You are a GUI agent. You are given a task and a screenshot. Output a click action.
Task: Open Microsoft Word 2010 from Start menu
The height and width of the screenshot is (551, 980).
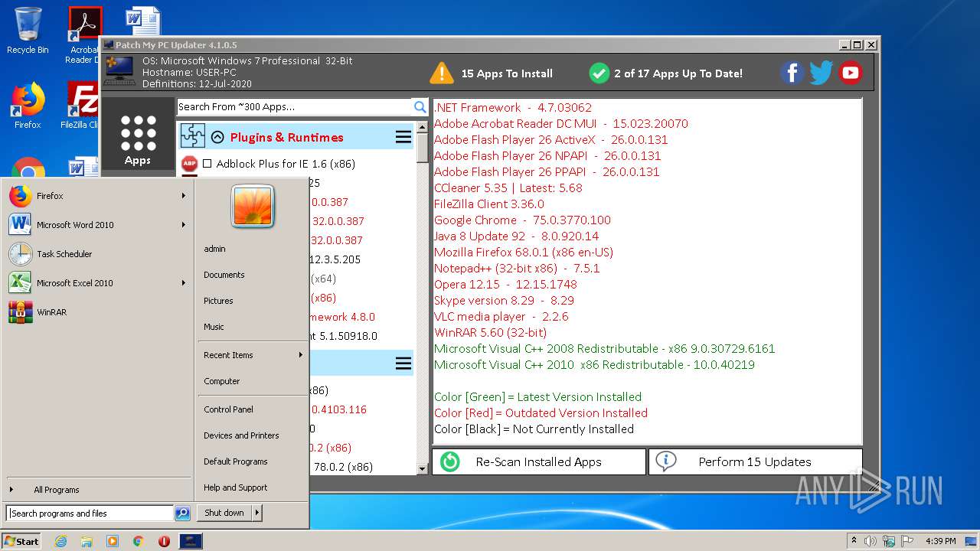96,225
